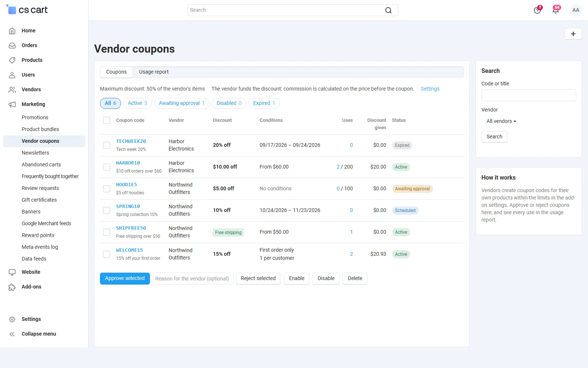Click the plus add coupon button
Viewport: 588px width, 368px height.
(x=573, y=34)
